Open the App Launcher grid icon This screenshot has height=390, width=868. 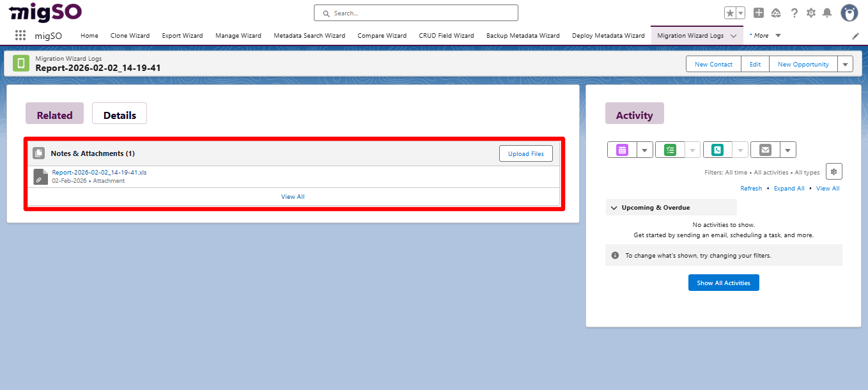point(20,35)
